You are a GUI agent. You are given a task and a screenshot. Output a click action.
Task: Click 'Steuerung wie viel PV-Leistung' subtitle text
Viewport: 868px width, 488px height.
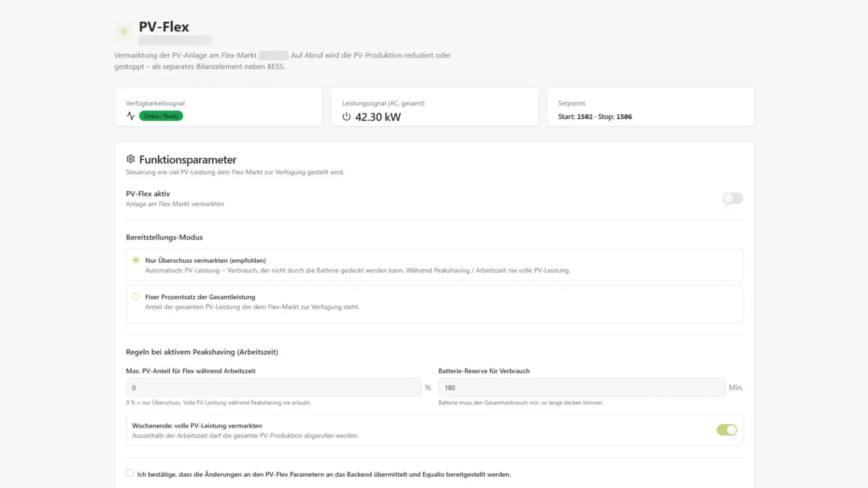235,172
